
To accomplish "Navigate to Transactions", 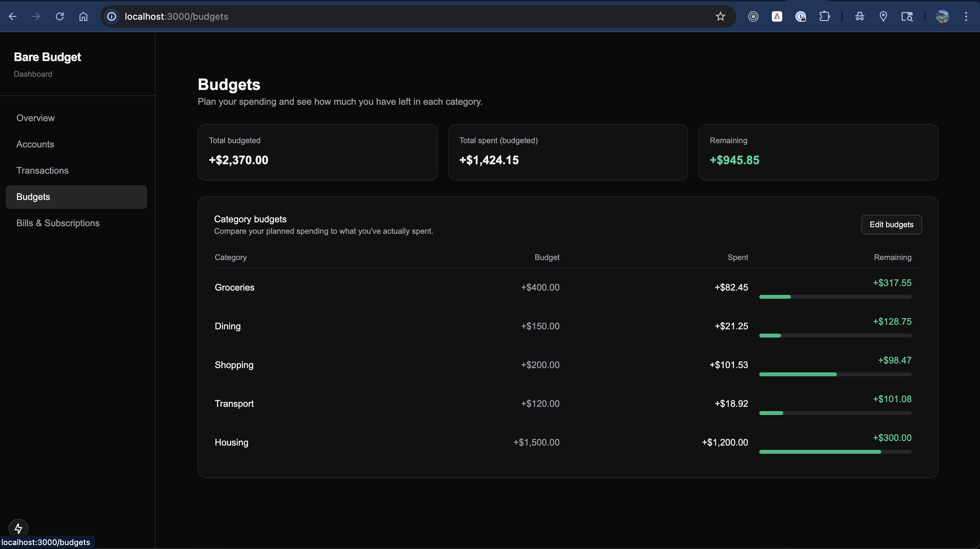I will pos(42,170).
